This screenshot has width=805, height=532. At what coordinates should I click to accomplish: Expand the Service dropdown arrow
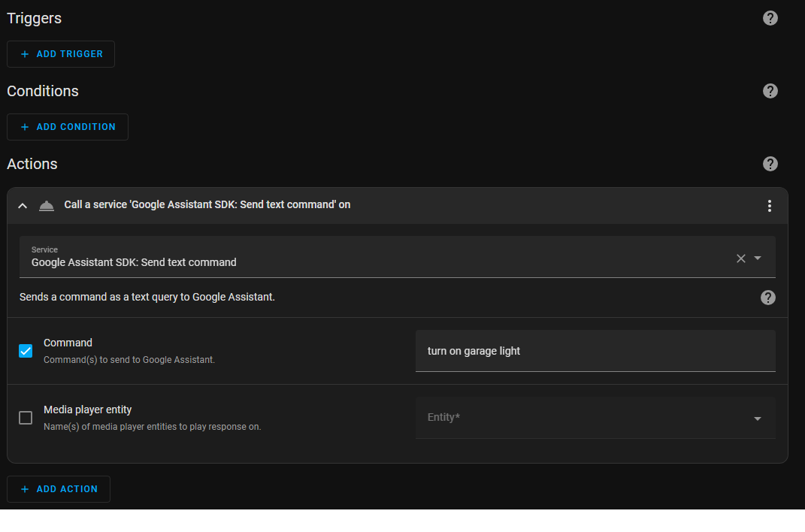coord(758,258)
